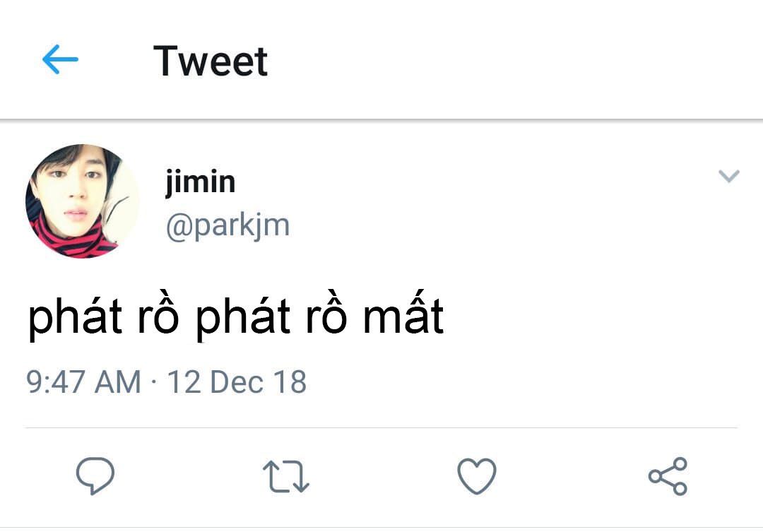Go back using the blue arrow
This screenshot has height=532, width=763.
[60, 61]
